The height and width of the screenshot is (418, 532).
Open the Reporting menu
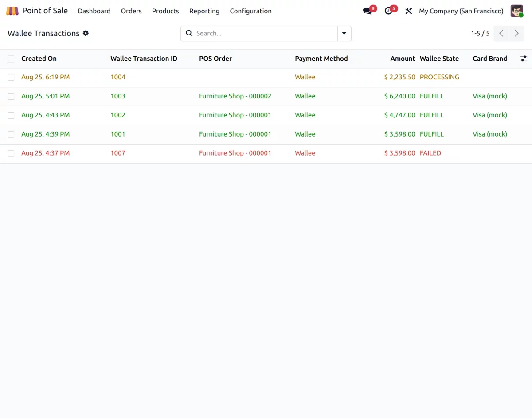point(204,11)
